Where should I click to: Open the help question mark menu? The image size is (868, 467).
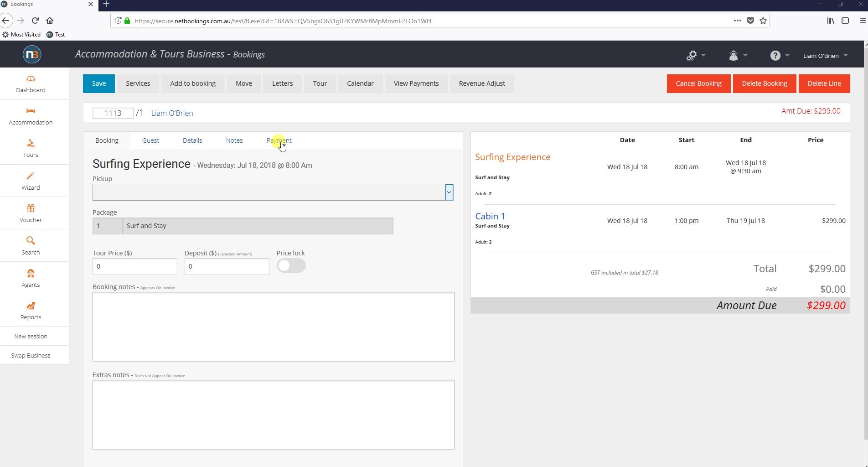point(779,56)
